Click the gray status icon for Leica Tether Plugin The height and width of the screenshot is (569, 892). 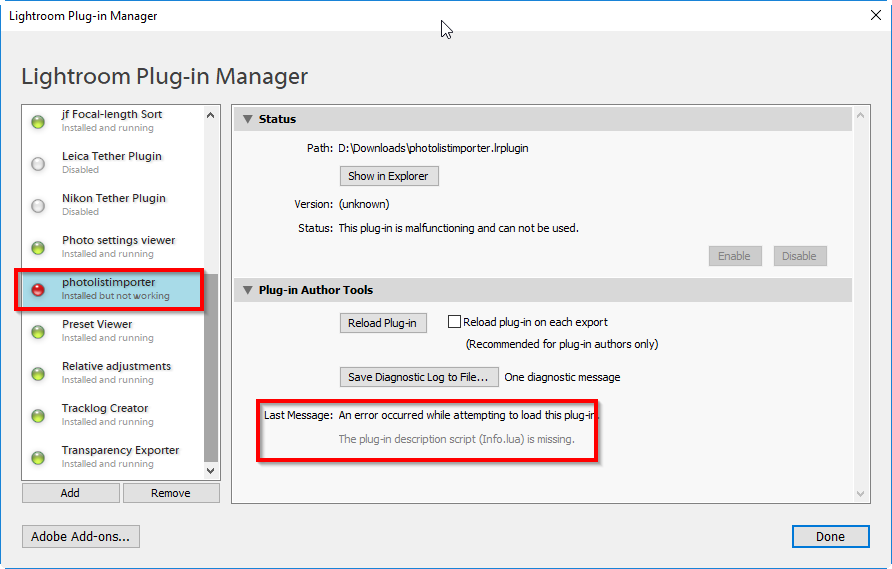(38, 164)
